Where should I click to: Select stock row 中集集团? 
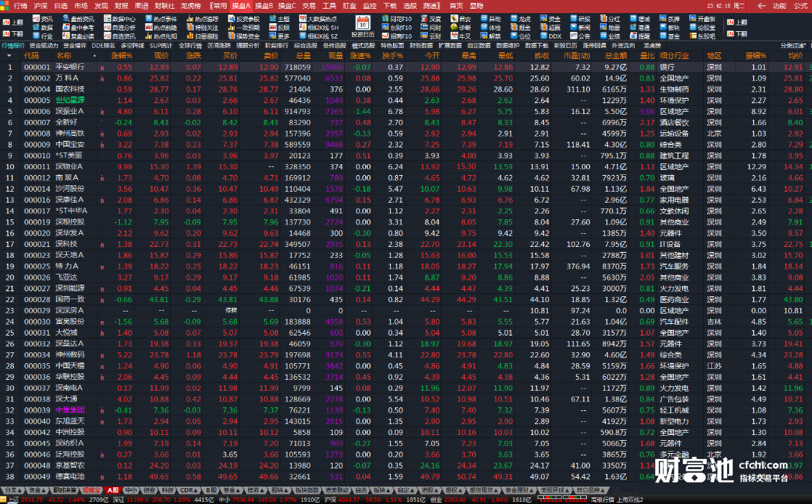coord(406,410)
